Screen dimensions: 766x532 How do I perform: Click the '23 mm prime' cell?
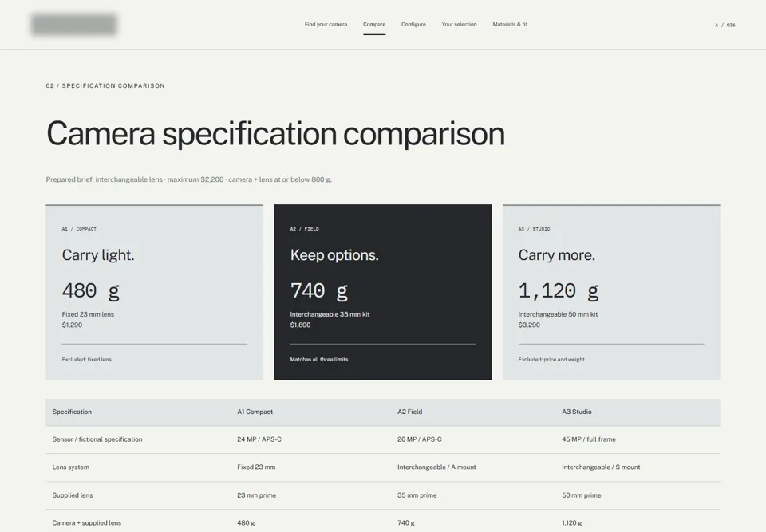tap(257, 495)
